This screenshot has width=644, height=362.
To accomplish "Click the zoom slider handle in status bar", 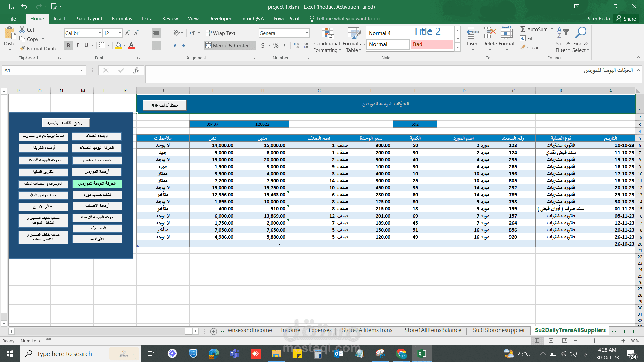I will (594, 341).
